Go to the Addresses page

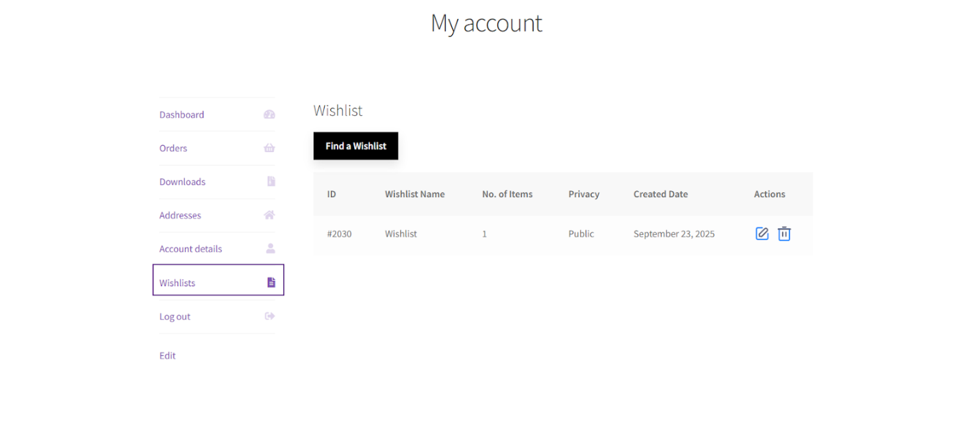(180, 215)
